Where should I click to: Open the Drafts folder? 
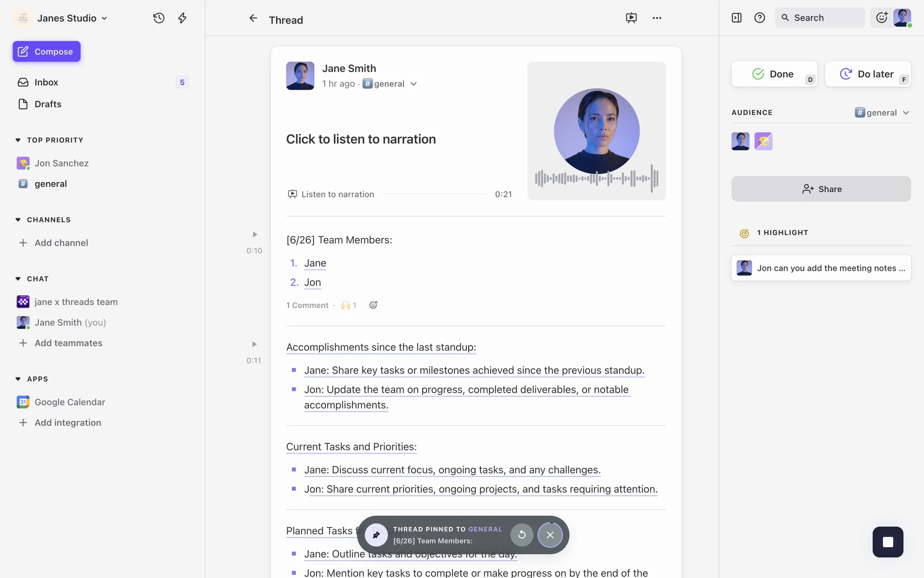(x=48, y=104)
